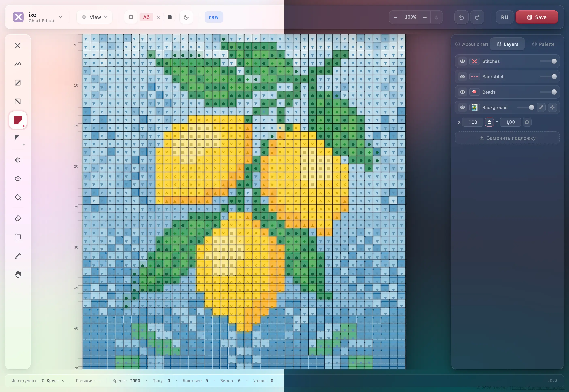The width and height of the screenshot is (569, 392).
Task: Expand the ixo Chart Editor app menu chevron
Action: [x=60, y=17]
